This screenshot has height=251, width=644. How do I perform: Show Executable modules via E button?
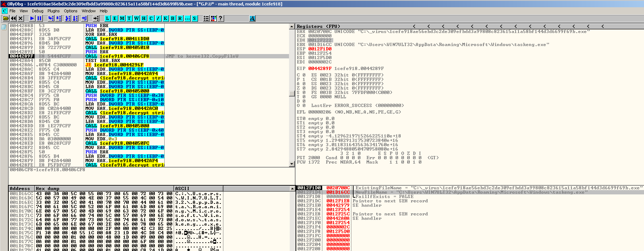[x=115, y=18]
